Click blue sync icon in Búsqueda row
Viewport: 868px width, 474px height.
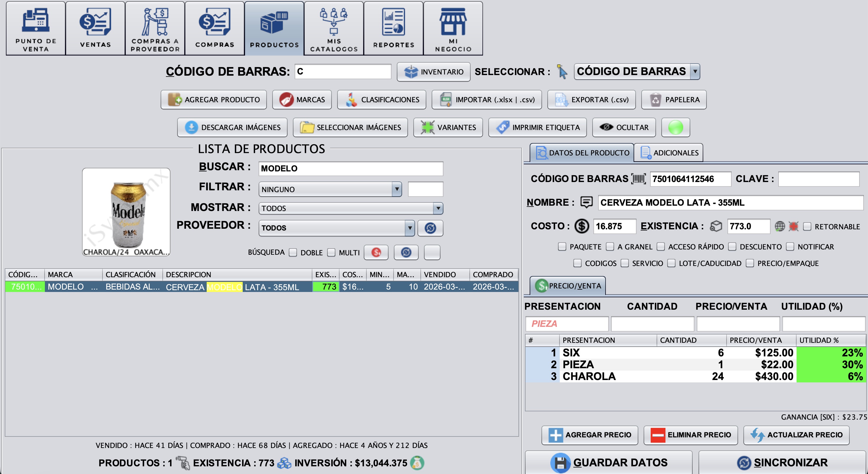(406, 252)
